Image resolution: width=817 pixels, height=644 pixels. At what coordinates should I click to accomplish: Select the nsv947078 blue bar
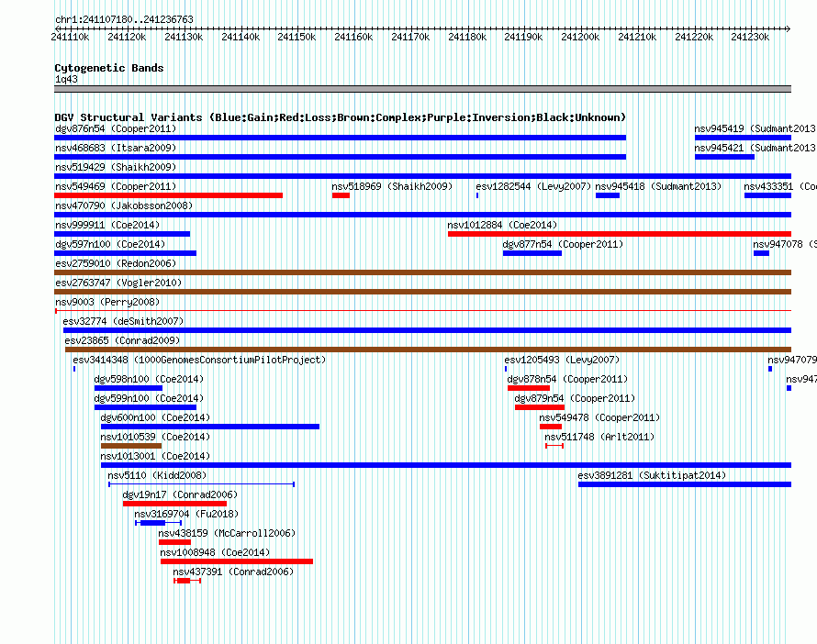coord(761,253)
